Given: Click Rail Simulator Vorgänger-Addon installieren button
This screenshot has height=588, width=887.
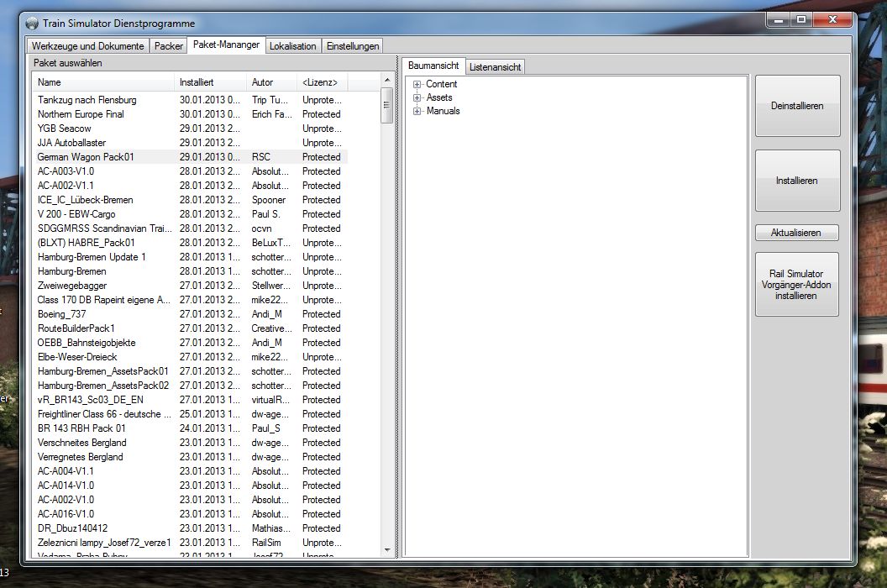Looking at the screenshot, I should click(x=796, y=284).
